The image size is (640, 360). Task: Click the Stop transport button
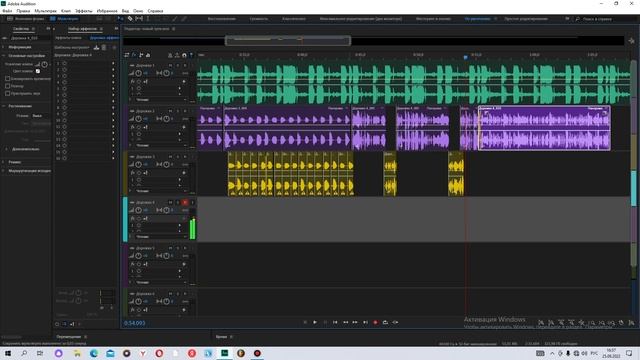pyautogui.click(x=305, y=322)
